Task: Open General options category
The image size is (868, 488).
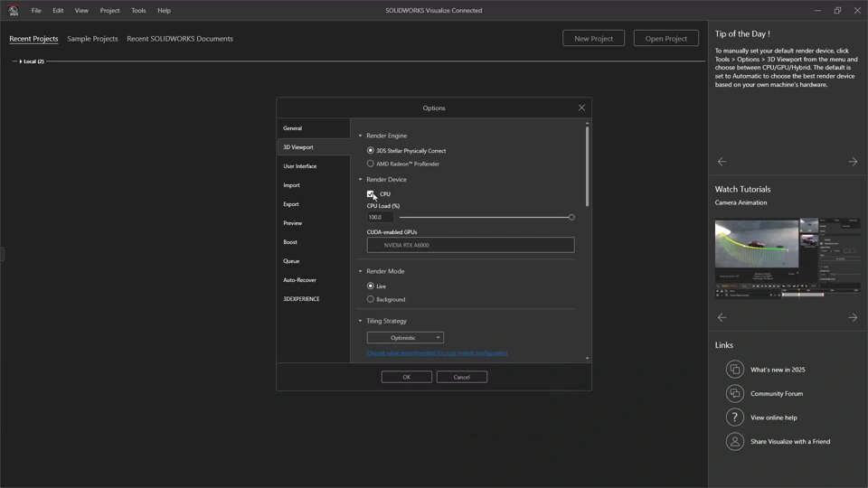Action: 314,127
